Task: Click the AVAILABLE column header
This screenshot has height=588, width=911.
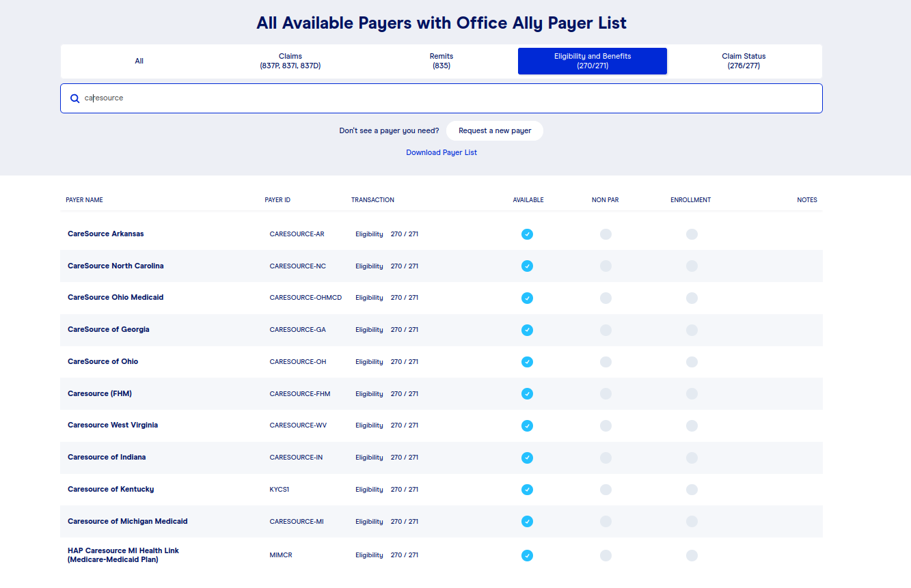Action: [528, 200]
